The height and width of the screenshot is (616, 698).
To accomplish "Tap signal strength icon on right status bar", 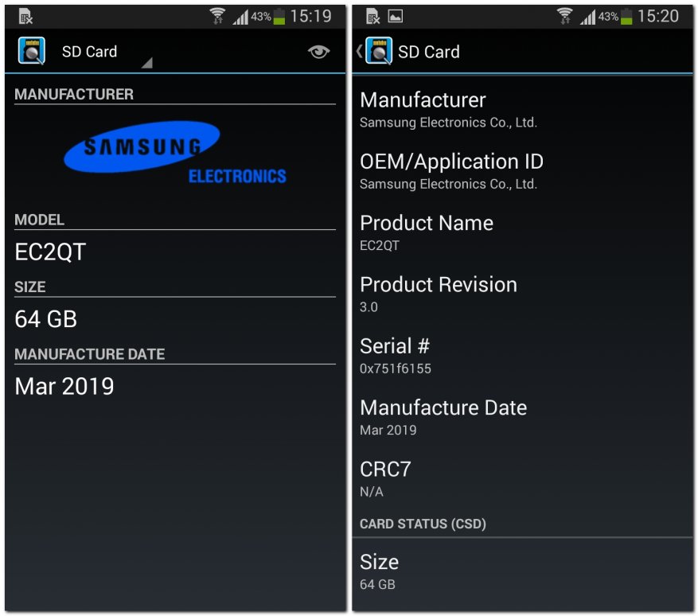I will (x=587, y=18).
